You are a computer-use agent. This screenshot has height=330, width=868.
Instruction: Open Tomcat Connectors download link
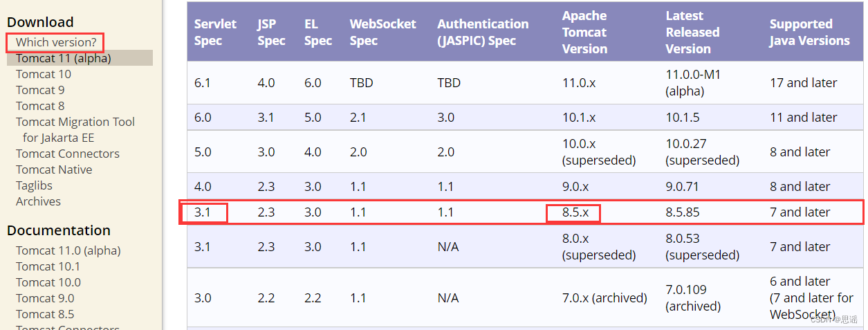pyautogui.click(x=68, y=154)
